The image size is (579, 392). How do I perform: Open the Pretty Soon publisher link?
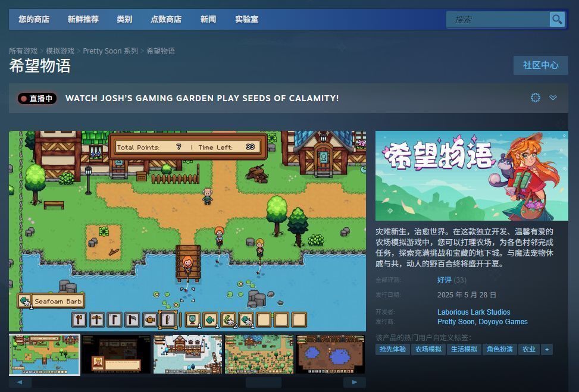(456, 322)
